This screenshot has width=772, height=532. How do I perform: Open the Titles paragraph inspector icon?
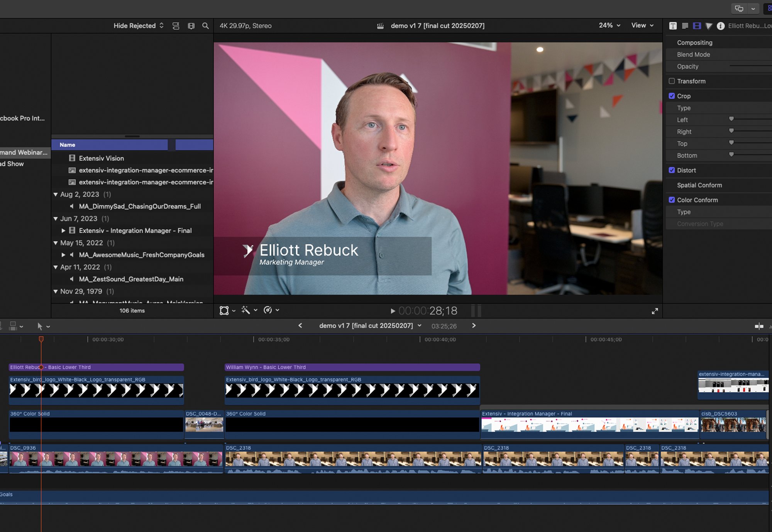(x=685, y=26)
